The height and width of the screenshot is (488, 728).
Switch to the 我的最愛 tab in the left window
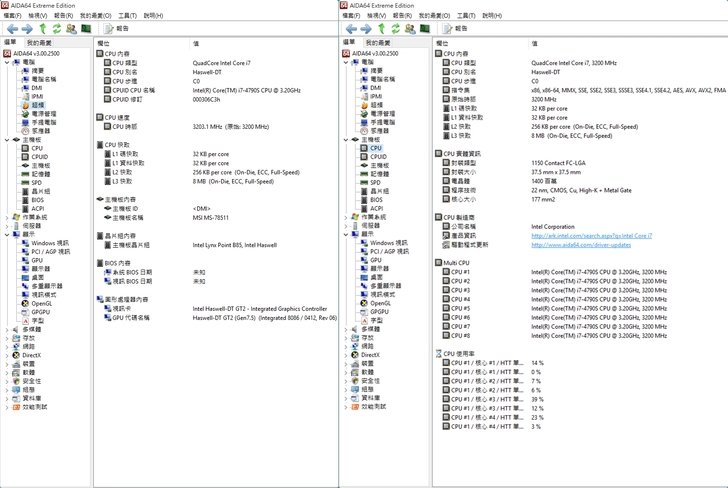point(39,43)
